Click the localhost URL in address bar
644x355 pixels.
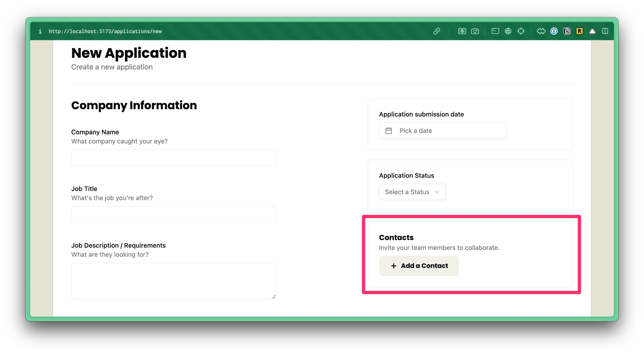(x=105, y=31)
